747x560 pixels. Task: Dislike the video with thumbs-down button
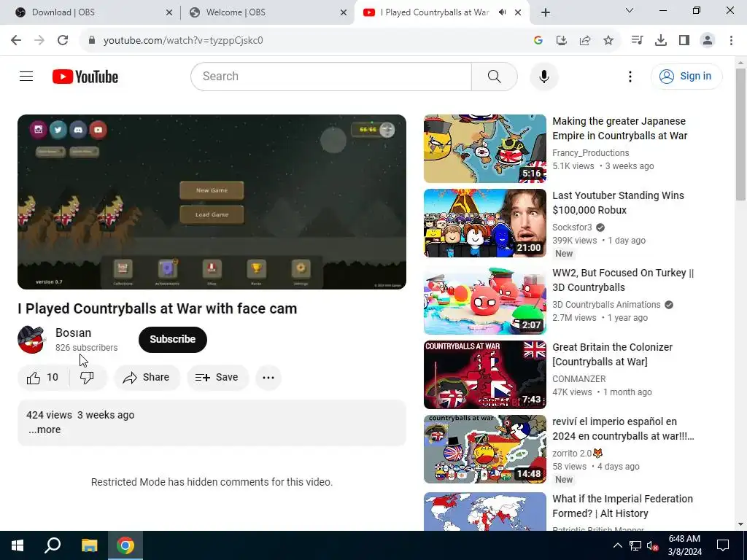[x=87, y=378]
